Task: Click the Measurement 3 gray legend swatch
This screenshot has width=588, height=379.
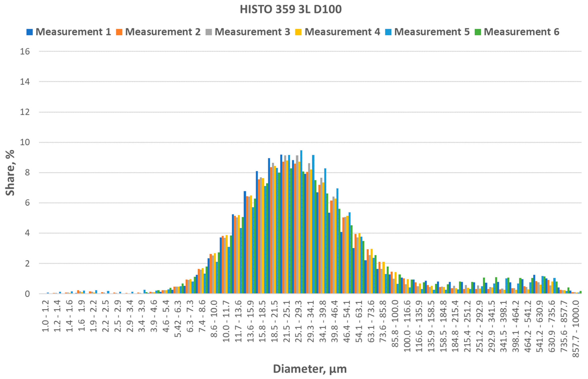Action: tap(209, 32)
